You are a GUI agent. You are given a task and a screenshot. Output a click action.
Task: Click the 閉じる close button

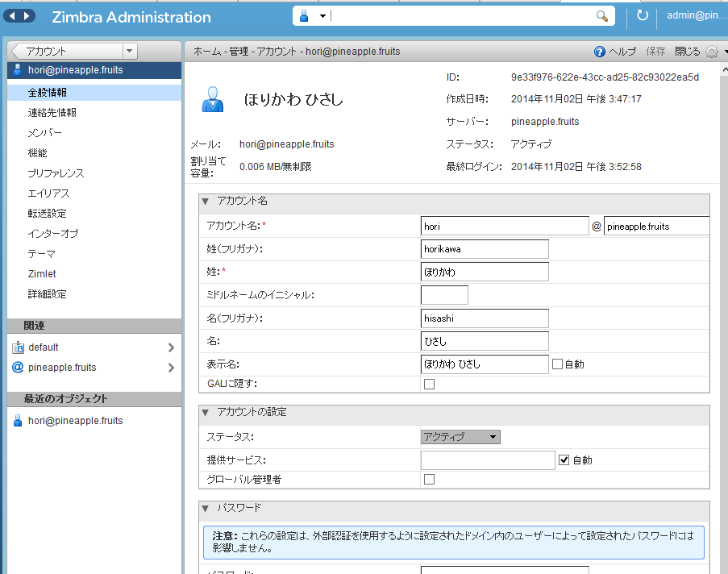[687, 52]
